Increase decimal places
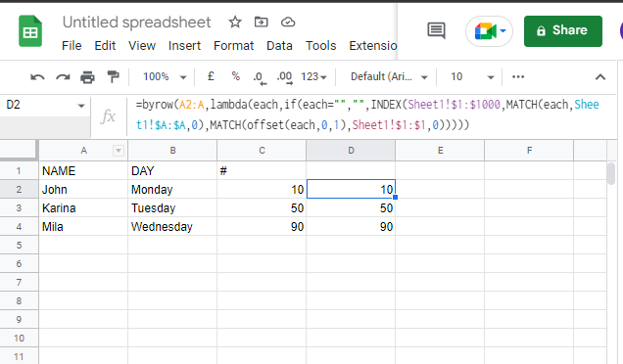This screenshot has width=623, height=364. (284, 77)
